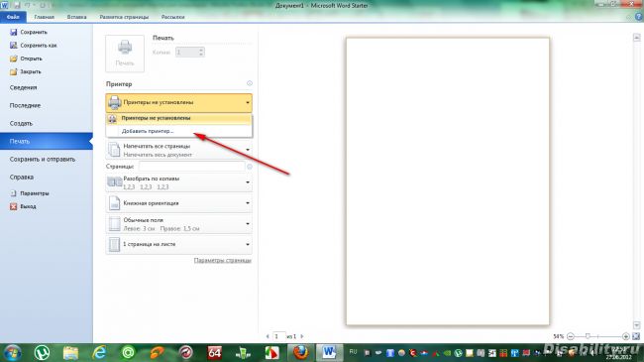Go to next page arrow in preview

302,336
